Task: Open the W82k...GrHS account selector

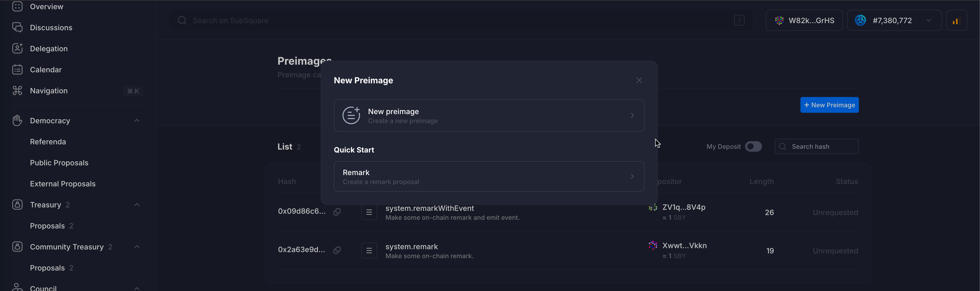Action: (804, 20)
